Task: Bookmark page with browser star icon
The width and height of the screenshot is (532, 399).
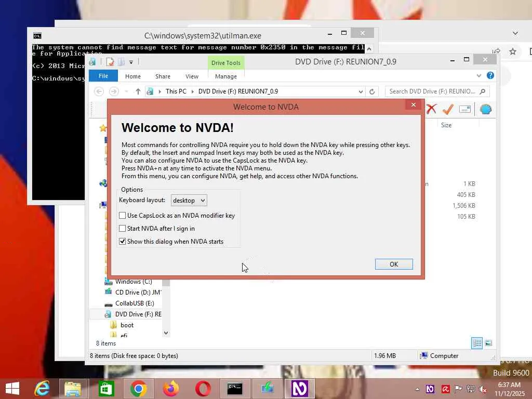Action: pos(512,51)
